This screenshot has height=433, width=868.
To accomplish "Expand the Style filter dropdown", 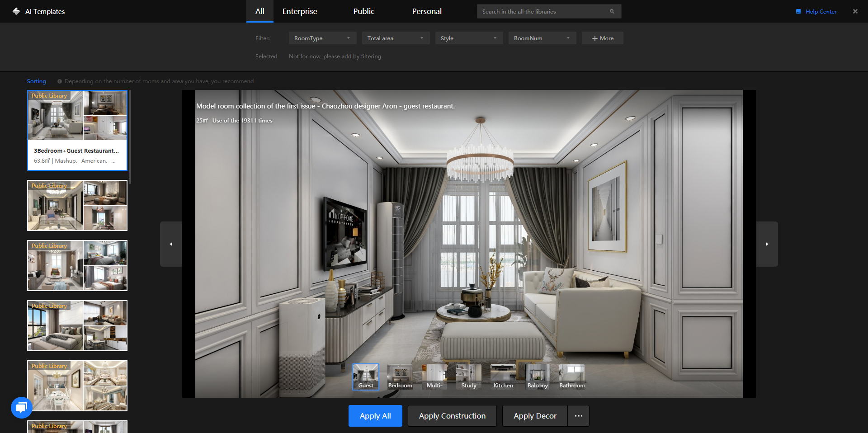I will point(468,38).
